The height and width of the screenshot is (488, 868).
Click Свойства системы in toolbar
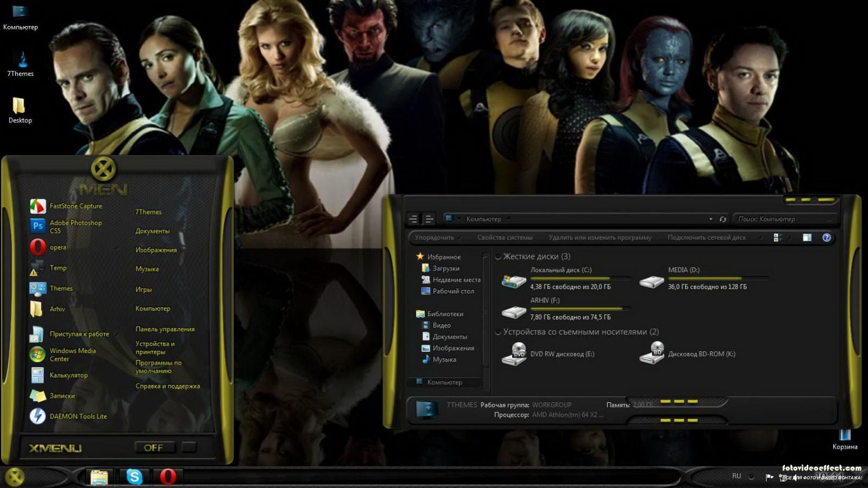[x=505, y=237]
